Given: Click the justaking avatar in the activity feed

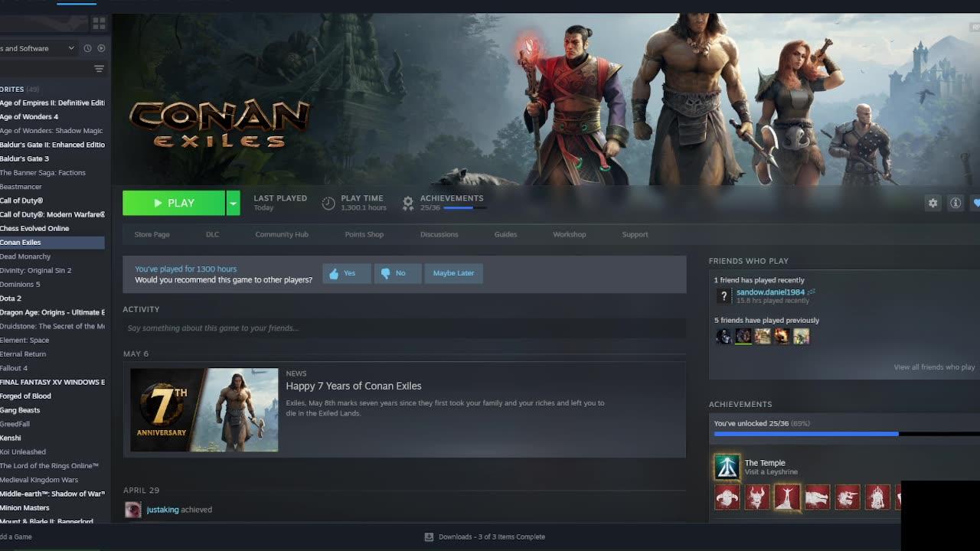Looking at the screenshot, I should click(x=133, y=510).
